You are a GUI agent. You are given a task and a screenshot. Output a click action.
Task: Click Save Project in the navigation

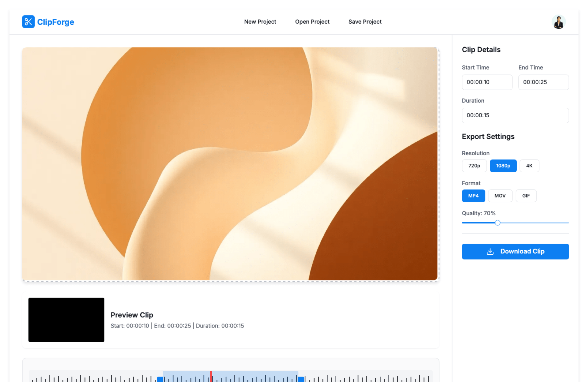365,22
